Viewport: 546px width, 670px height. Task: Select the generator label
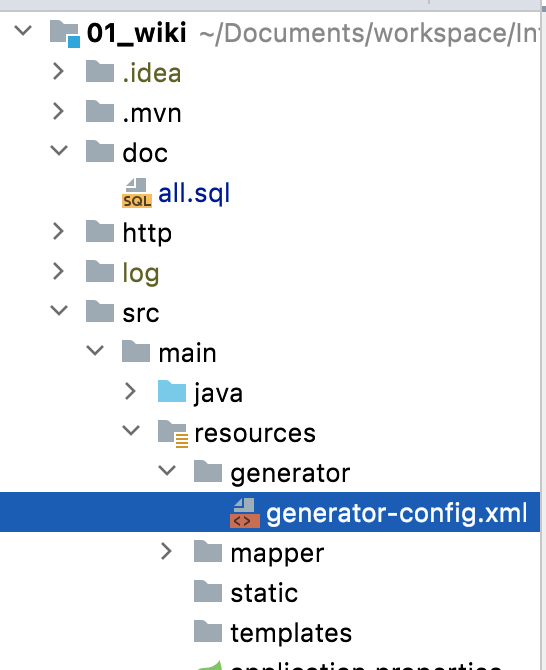tap(291, 473)
